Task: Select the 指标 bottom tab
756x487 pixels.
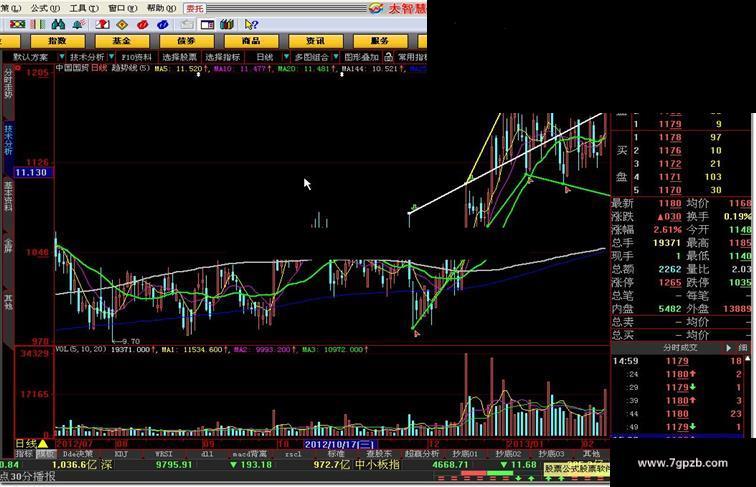Action: point(24,454)
